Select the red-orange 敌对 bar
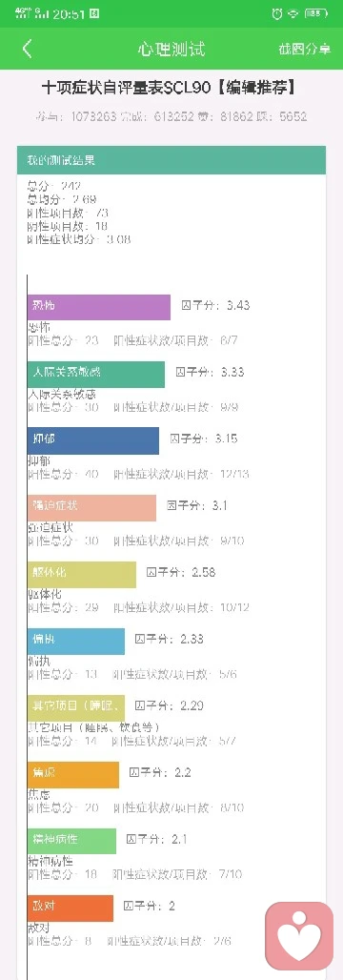 point(71,908)
